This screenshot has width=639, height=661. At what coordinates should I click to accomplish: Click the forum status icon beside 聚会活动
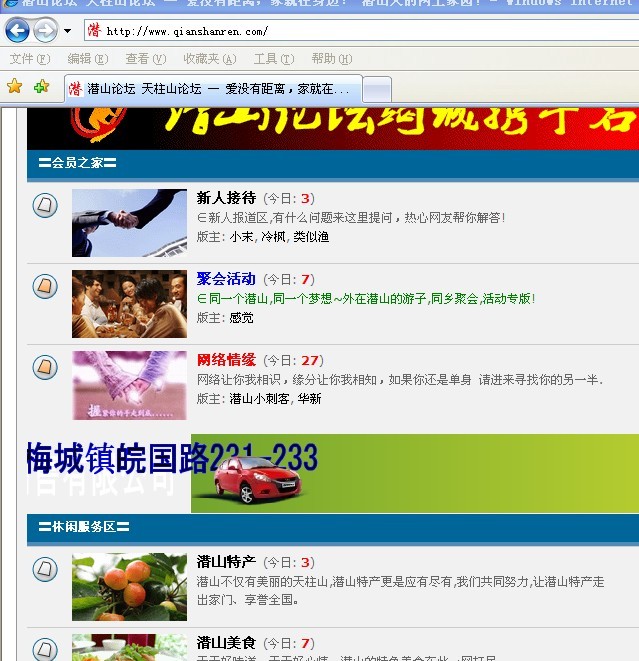pos(45,287)
